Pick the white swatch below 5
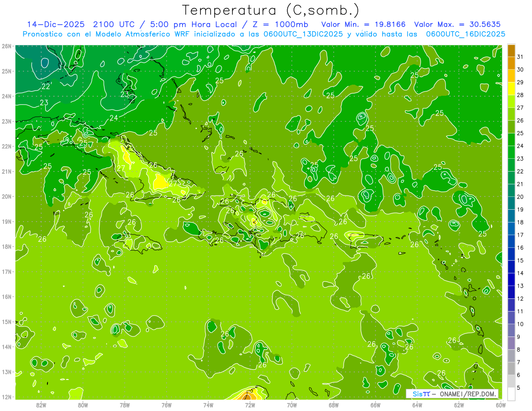 [511, 394]
